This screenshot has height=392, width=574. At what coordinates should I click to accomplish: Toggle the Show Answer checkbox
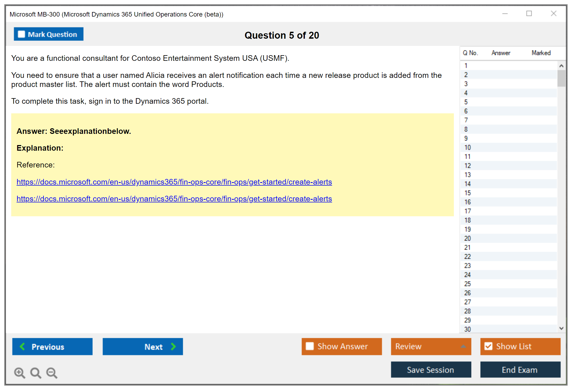[x=310, y=346]
